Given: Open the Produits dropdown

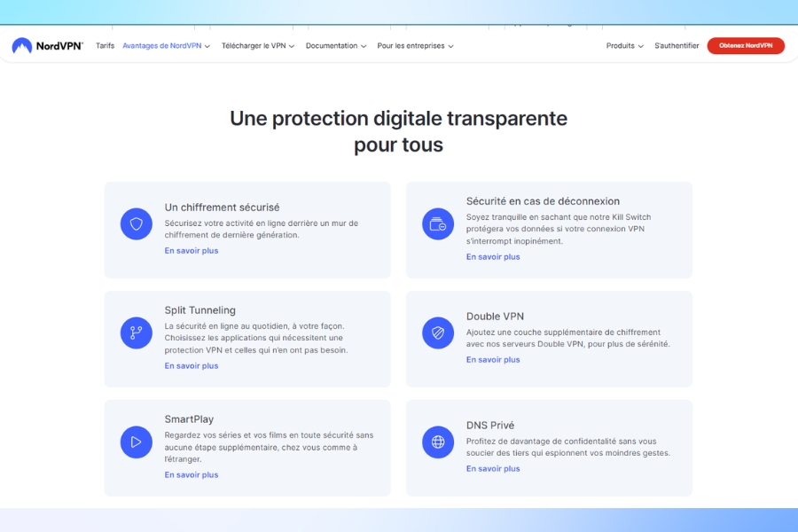Looking at the screenshot, I should (x=624, y=46).
